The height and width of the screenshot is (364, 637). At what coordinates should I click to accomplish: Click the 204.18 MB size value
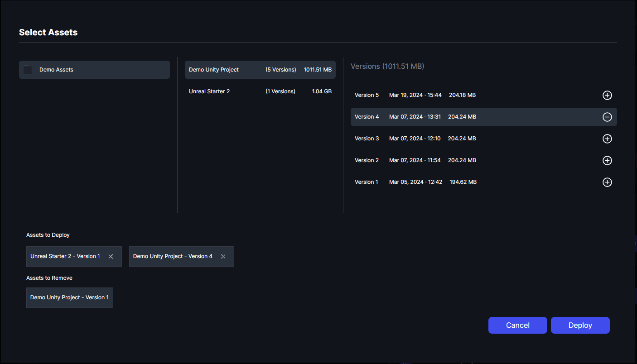462,95
